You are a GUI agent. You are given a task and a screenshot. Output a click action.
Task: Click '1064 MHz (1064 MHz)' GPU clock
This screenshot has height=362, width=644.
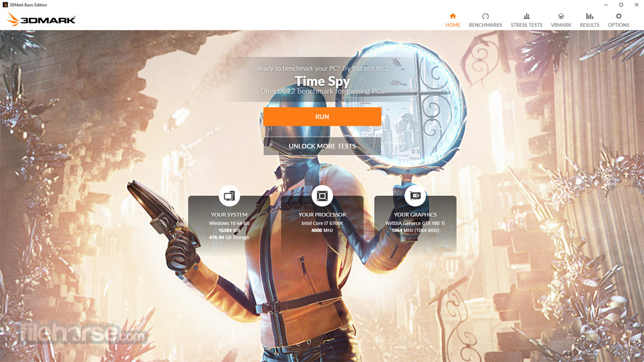point(415,230)
